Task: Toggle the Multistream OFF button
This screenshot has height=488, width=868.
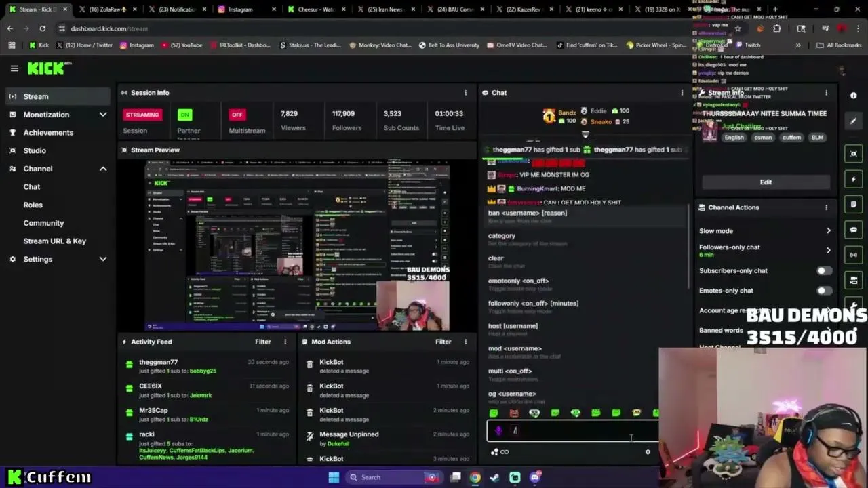Action: pos(237,115)
